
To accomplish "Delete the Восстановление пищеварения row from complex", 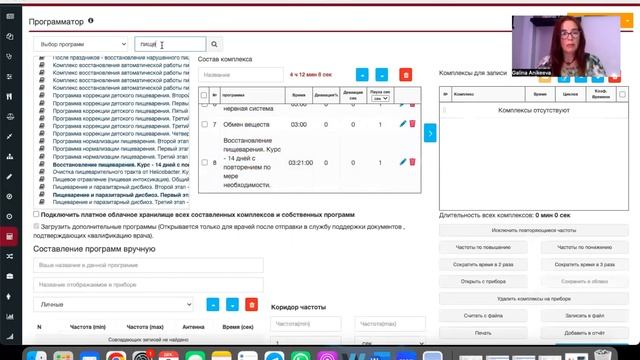I will point(412,162).
